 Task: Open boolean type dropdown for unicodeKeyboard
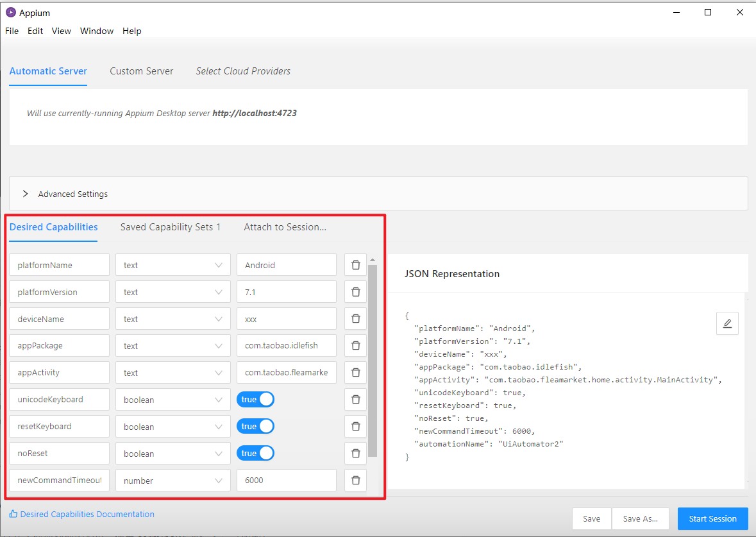click(172, 400)
